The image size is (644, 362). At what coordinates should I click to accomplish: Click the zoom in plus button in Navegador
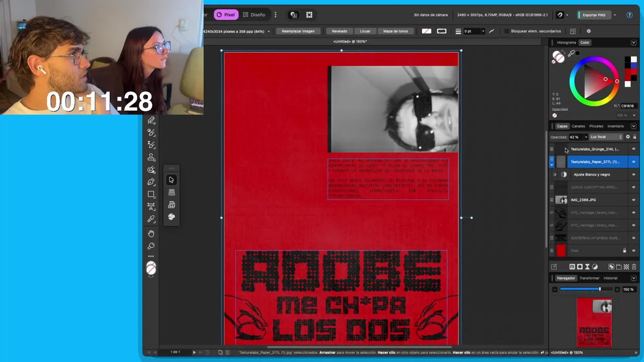617,289
